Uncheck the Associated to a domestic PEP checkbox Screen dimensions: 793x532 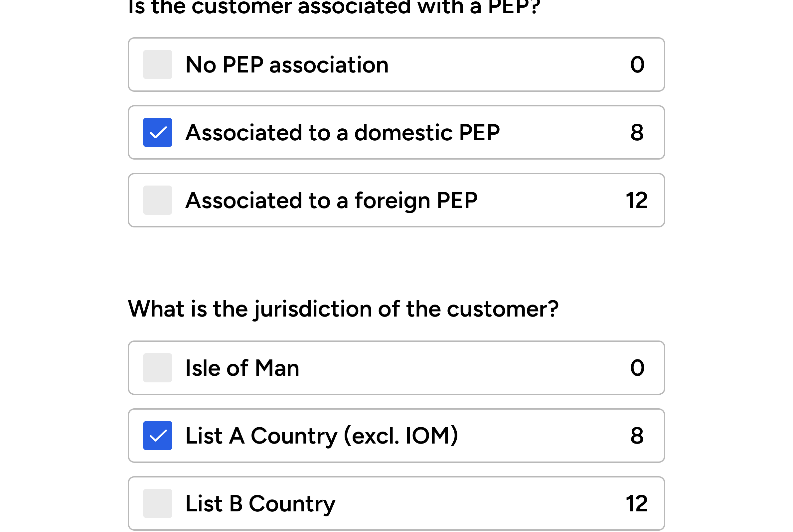tap(157, 132)
